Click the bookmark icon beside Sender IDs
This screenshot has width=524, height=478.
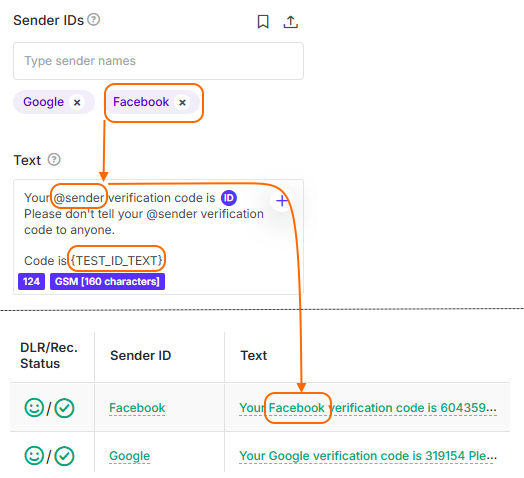(263, 22)
